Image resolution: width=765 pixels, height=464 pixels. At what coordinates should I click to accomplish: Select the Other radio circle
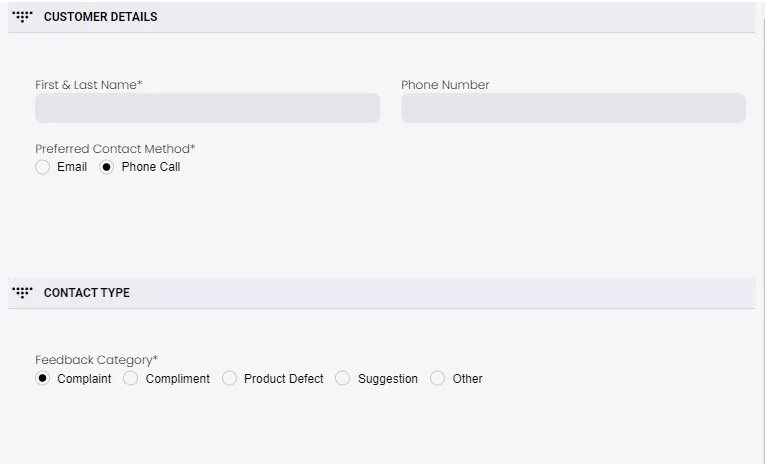click(437, 379)
